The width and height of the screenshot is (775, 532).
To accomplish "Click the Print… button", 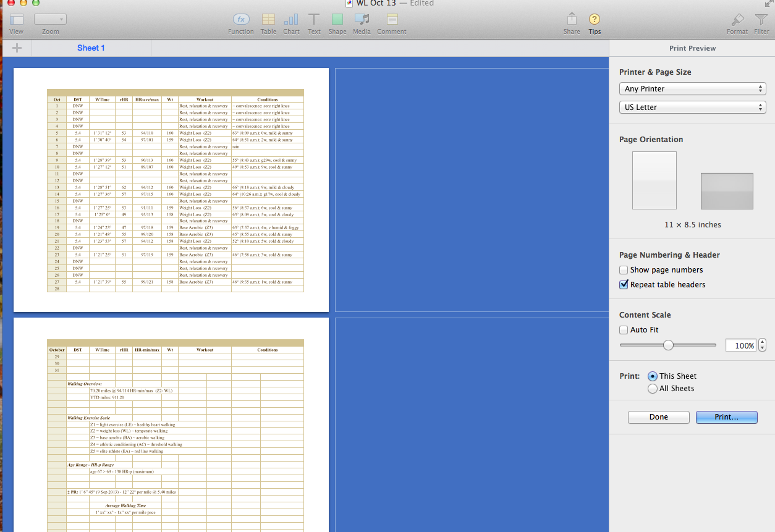I will 727,417.
